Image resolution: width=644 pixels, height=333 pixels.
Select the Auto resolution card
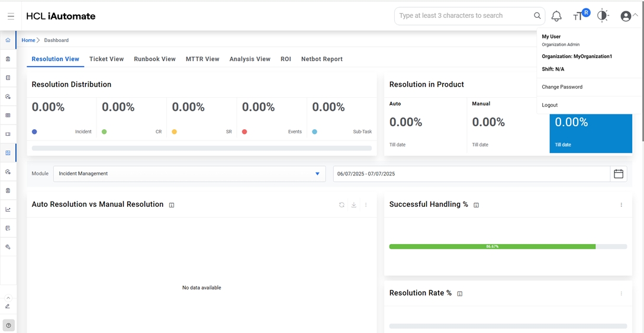[x=426, y=125]
